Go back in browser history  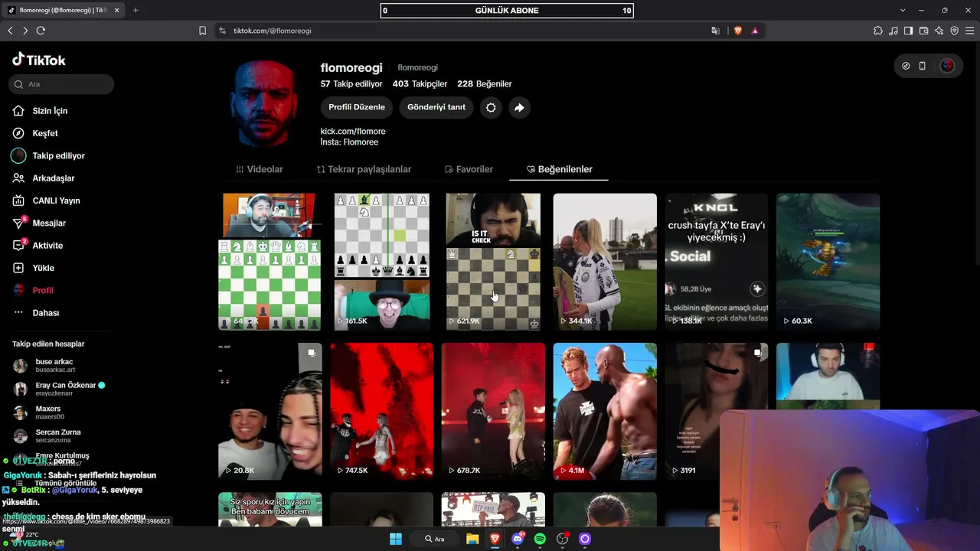(10, 31)
